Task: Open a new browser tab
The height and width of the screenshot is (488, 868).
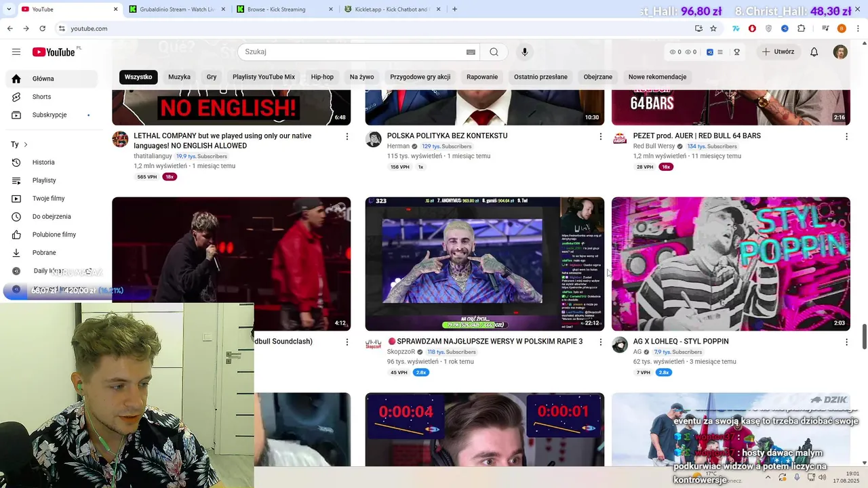Action: pyautogui.click(x=454, y=9)
